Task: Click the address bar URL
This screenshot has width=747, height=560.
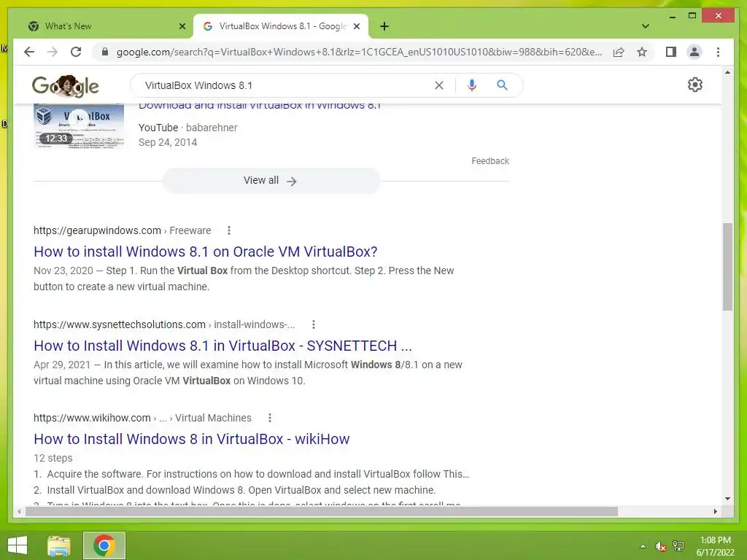Action: (359, 52)
